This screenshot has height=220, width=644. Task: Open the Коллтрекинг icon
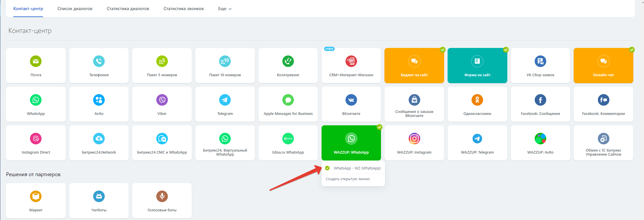[x=288, y=61]
